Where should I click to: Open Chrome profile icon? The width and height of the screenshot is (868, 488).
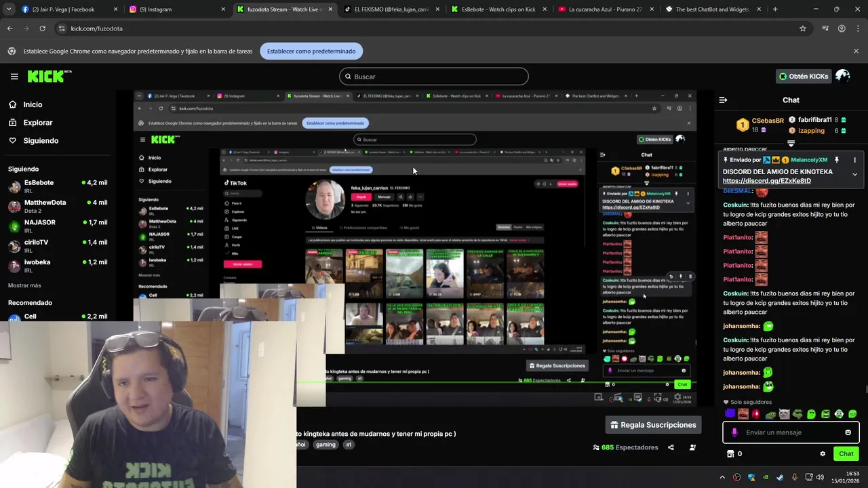842,28
